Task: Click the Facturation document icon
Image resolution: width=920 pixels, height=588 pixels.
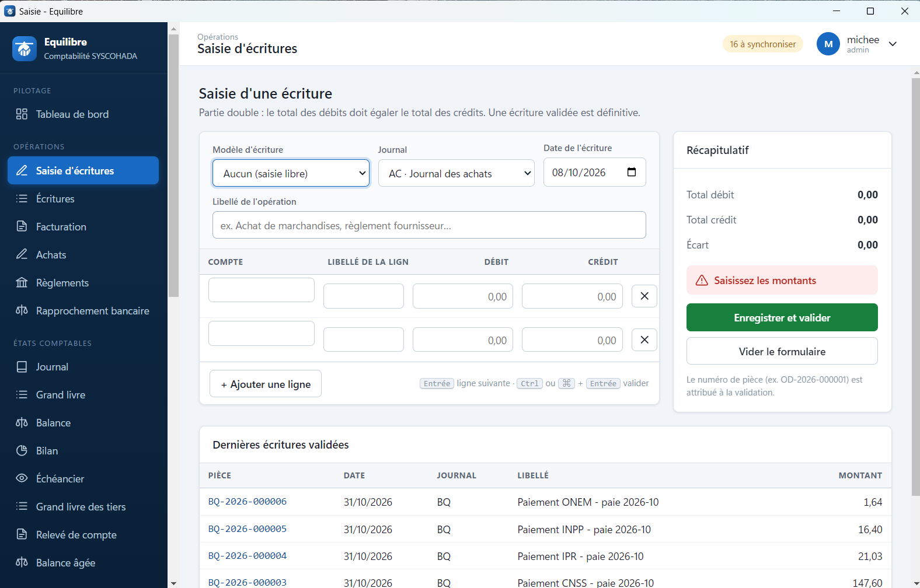Action: pyautogui.click(x=22, y=226)
